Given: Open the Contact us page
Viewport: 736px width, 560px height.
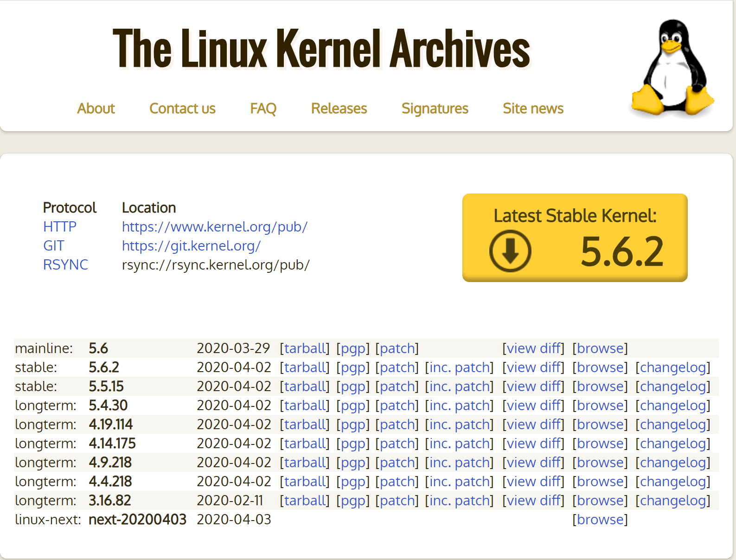Looking at the screenshot, I should pyautogui.click(x=182, y=108).
